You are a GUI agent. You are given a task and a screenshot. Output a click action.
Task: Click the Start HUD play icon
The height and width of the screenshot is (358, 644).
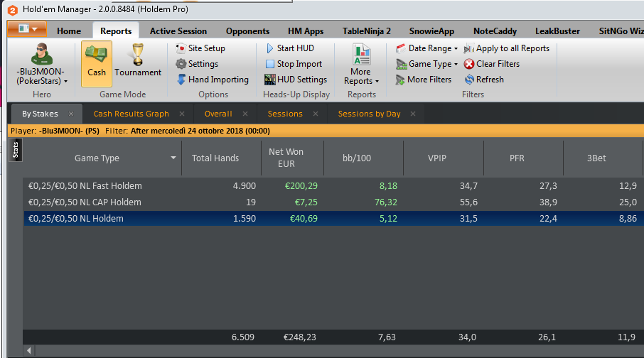270,48
